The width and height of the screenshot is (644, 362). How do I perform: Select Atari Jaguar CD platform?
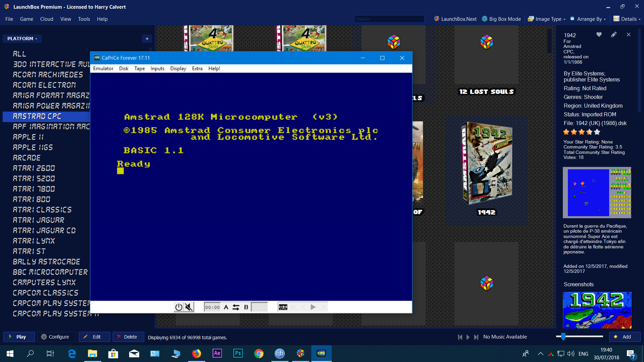(x=44, y=231)
